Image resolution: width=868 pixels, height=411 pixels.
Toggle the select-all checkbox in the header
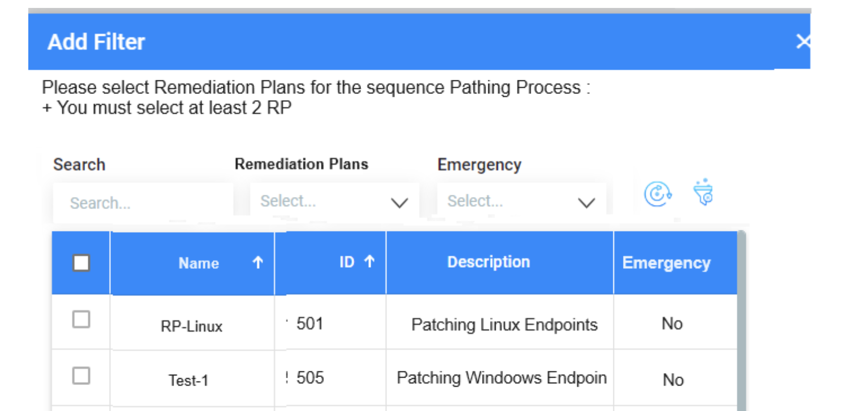click(x=81, y=263)
